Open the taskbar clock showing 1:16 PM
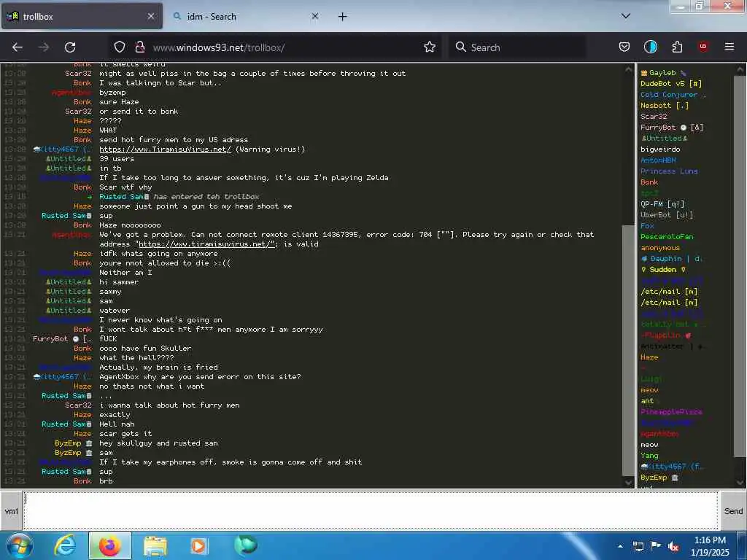 (710, 546)
